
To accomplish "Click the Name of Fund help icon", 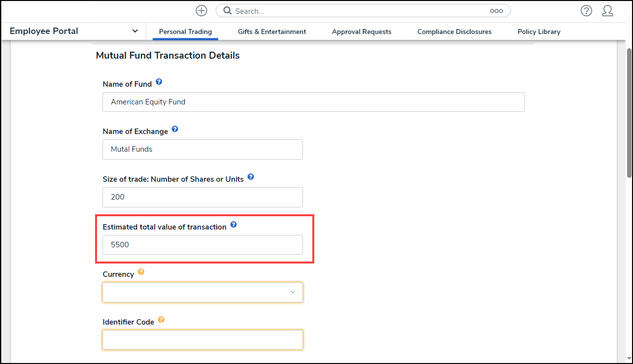I will pos(159,82).
